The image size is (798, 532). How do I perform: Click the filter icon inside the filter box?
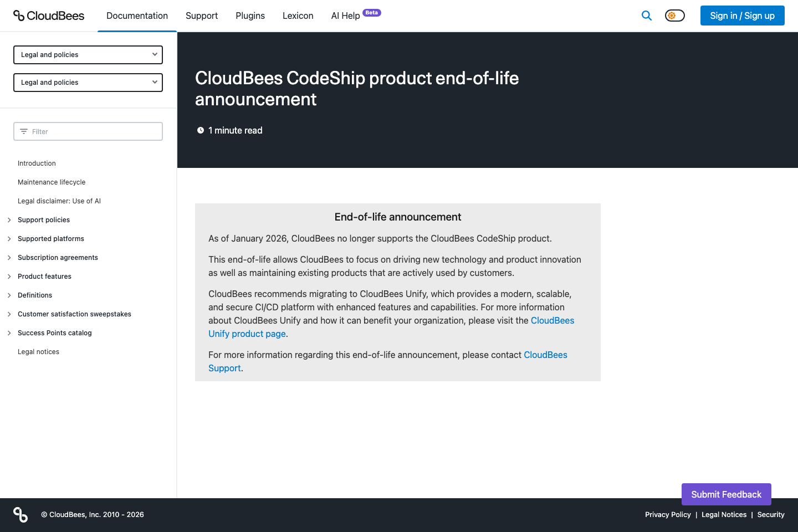pyautogui.click(x=23, y=131)
